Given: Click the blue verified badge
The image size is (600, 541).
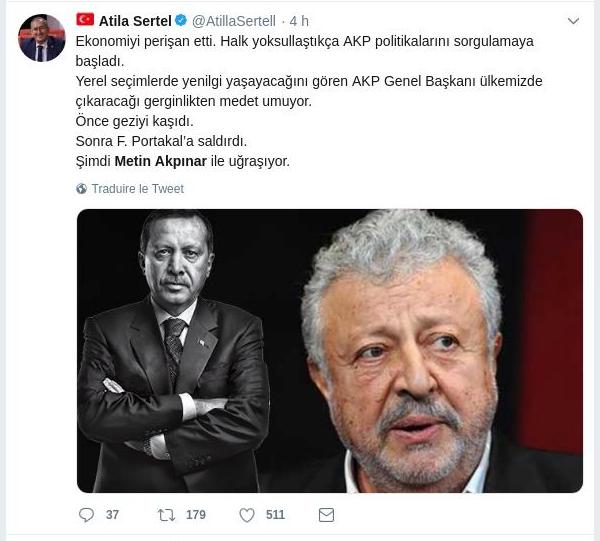Looking at the screenshot, I should click(x=181, y=21).
